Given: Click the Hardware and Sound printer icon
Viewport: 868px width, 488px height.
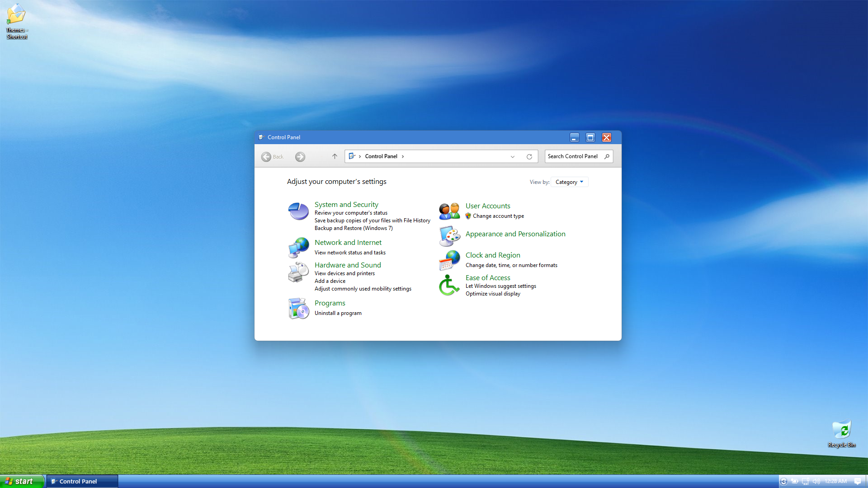Looking at the screenshot, I should [x=298, y=272].
